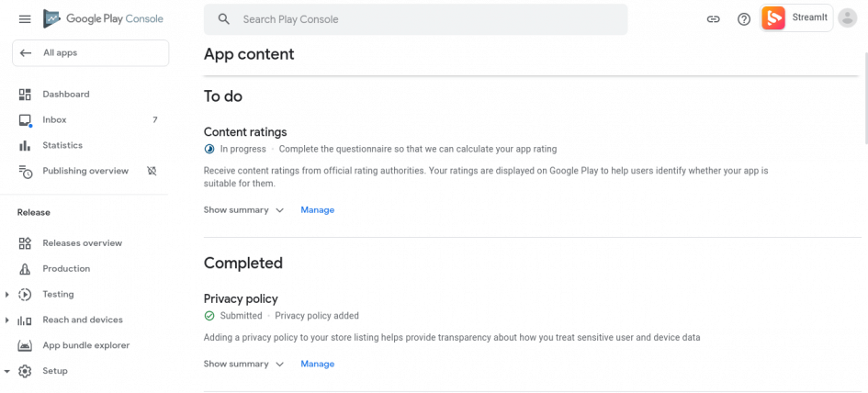Expand Privacy policy Show summary
The height and width of the screenshot is (393, 868).
click(243, 365)
